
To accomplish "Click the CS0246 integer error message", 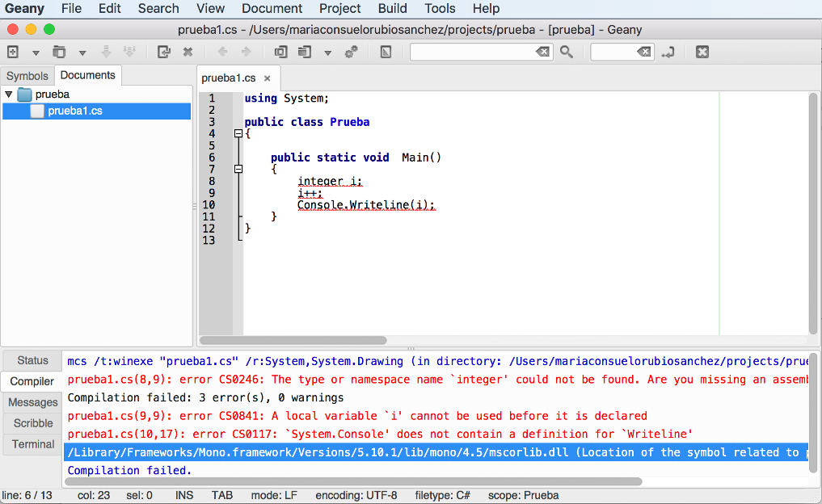I will pyautogui.click(x=436, y=380).
